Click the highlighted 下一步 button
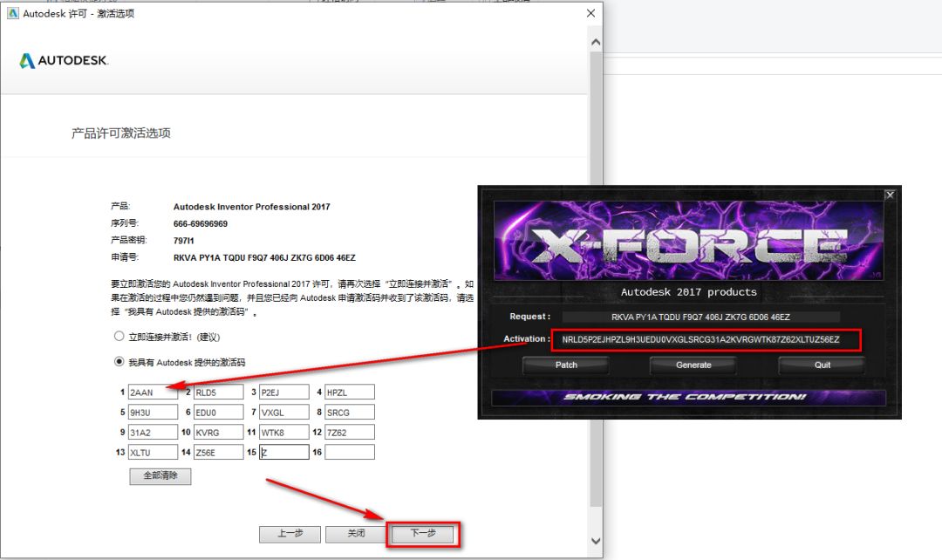Viewport: 942px width, 560px height. coord(422,533)
